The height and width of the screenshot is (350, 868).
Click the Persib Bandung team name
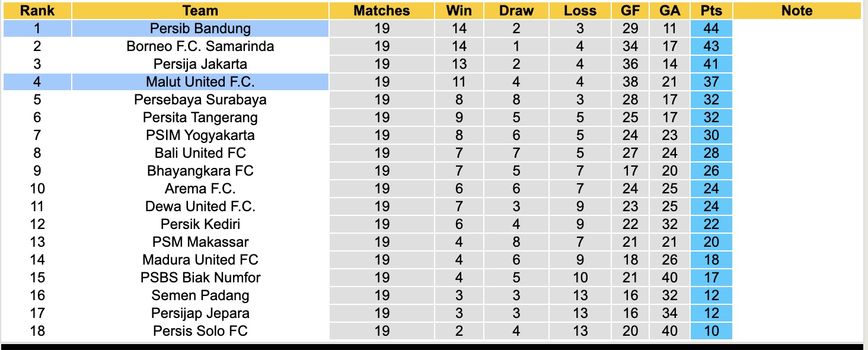200,28
